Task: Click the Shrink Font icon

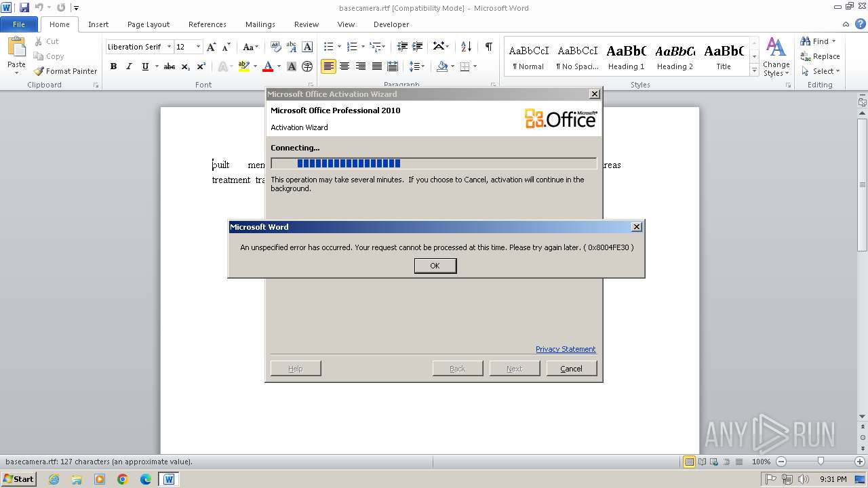Action: coord(226,47)
